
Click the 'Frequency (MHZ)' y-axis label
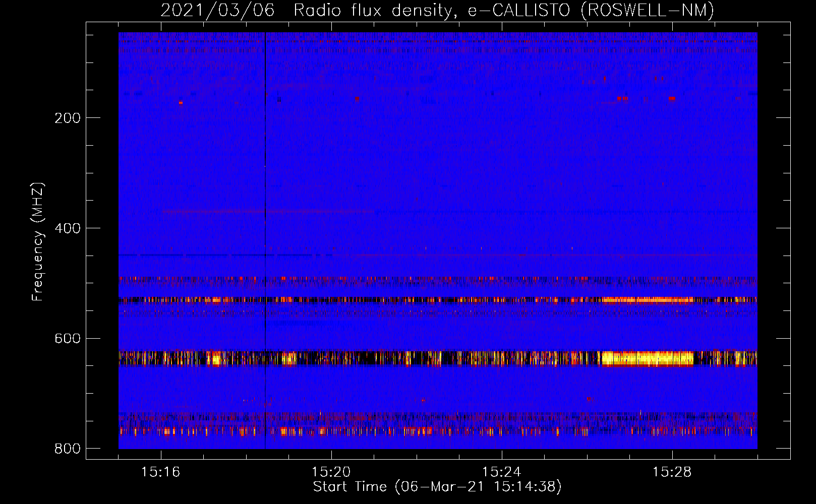click(38, 242)
